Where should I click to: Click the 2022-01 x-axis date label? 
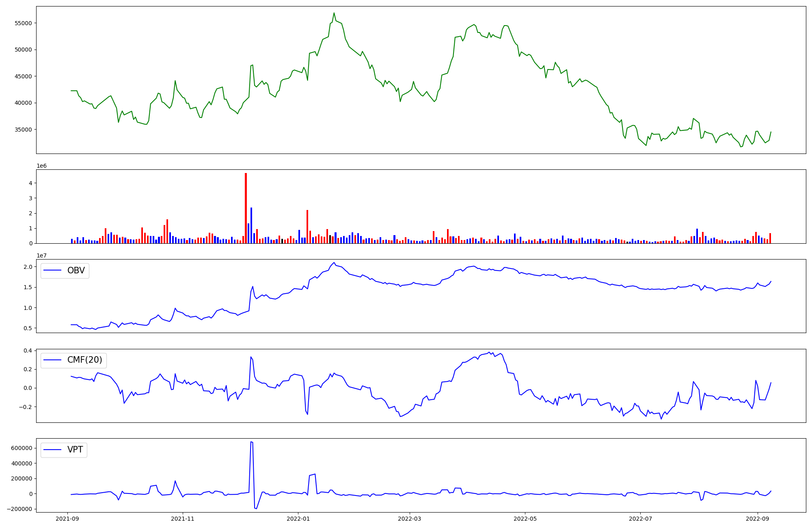point(298,519)
